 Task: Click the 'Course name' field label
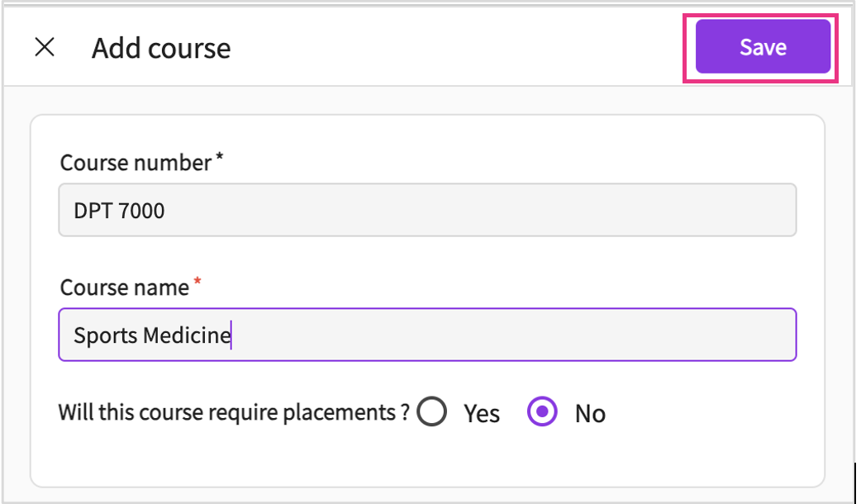tap(124, 288)
